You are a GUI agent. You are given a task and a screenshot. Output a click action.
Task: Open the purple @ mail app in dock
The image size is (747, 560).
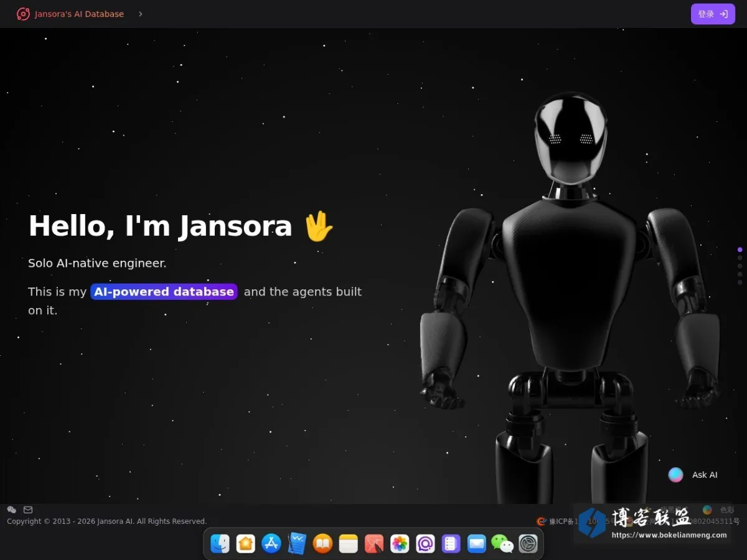pyautogui.click(x=425, y=544)
